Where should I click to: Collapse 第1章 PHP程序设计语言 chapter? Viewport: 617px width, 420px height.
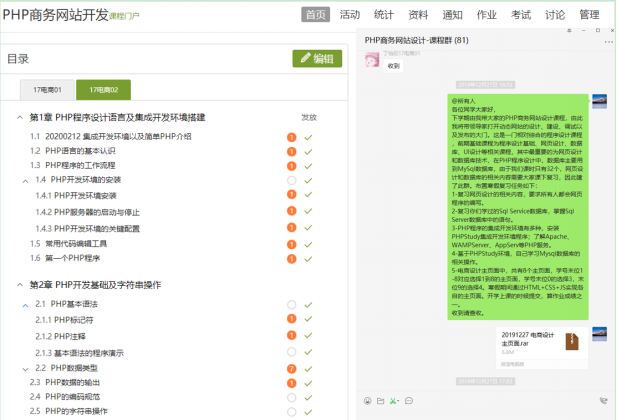[21, 117]
